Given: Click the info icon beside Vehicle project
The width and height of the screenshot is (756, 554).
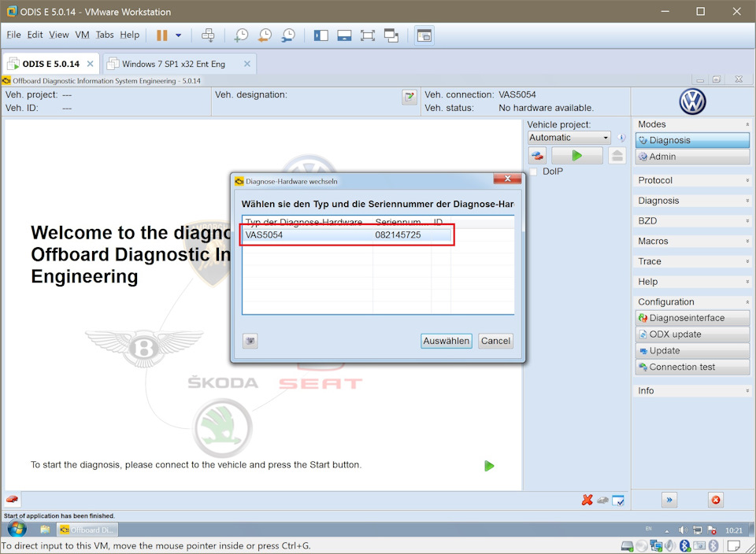Looking at the screenshot, I should [x=621, y=138].
